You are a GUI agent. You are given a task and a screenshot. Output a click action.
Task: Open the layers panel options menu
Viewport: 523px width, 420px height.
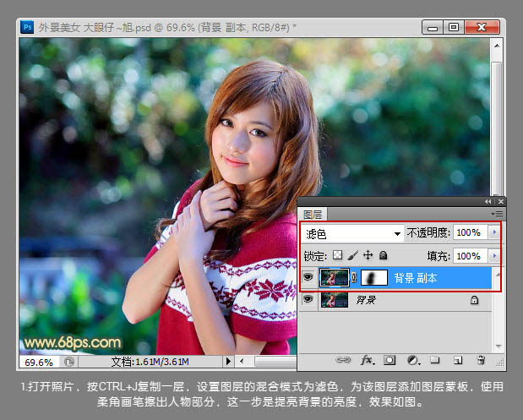(x=499, y=215)
